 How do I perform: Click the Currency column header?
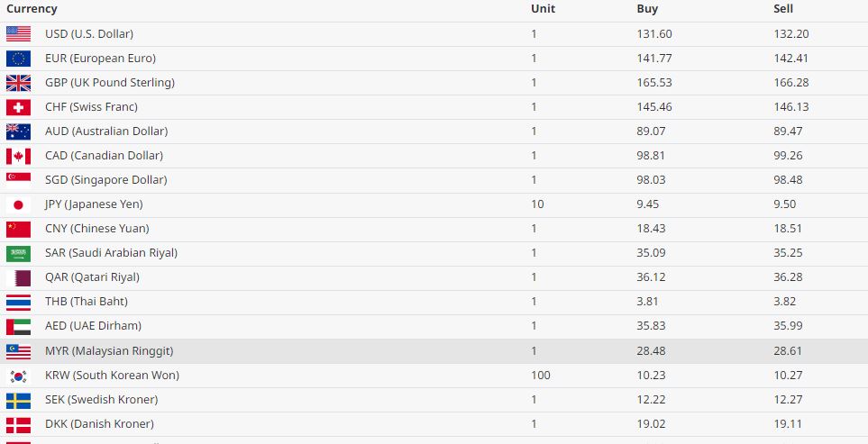click(x=32, y=9)
